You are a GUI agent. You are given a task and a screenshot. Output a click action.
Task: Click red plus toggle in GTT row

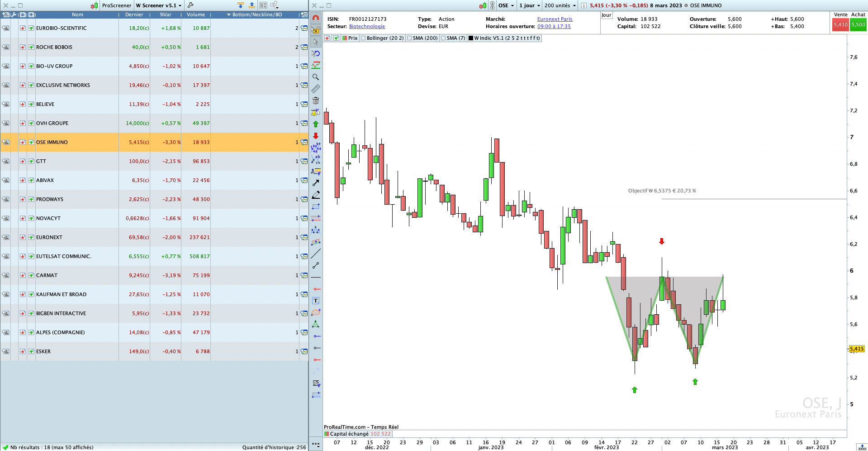pyautogui.click(x=23, y=161)
